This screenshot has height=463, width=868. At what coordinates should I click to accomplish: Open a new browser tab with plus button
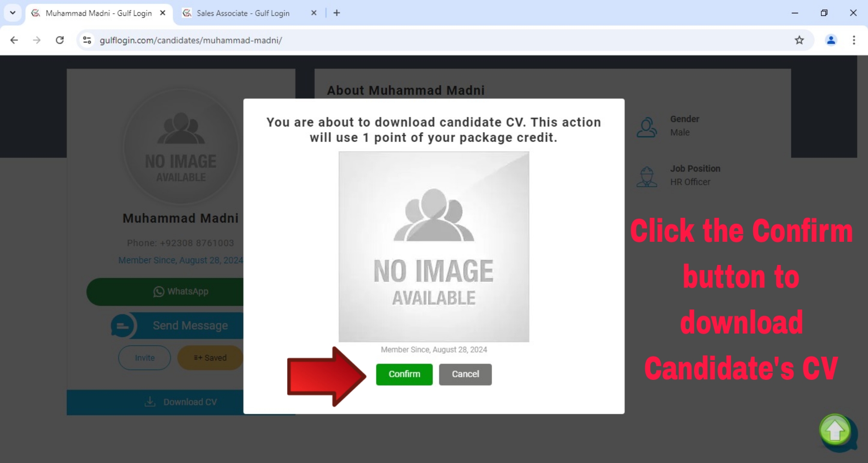(x=337, y=13)
